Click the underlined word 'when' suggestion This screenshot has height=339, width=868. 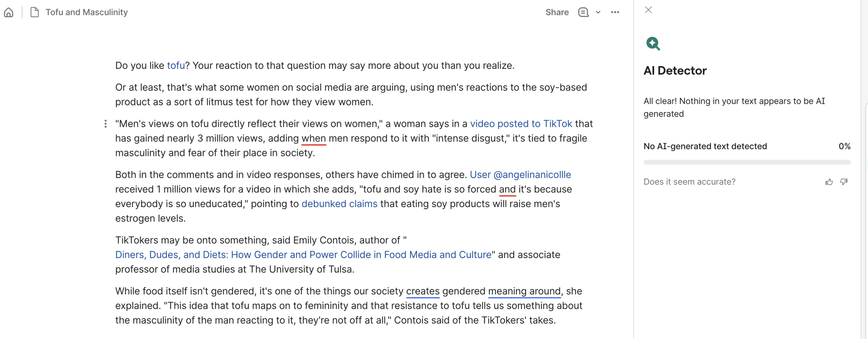click(314, 139)
